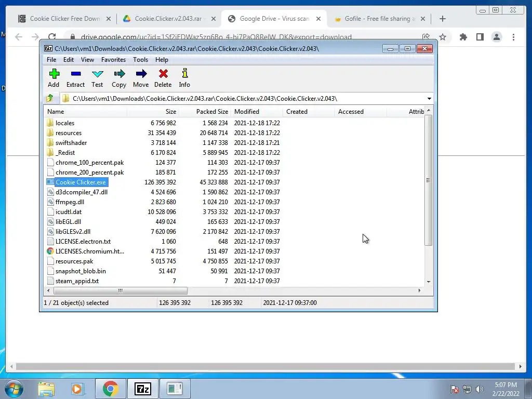Open the Info tool in toolbar
The width and height of the screenshot is (532, 399).
[x=184, y=73]
